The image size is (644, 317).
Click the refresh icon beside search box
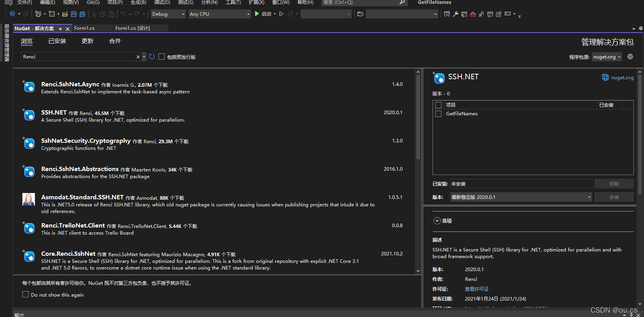(x=152, y=57)
